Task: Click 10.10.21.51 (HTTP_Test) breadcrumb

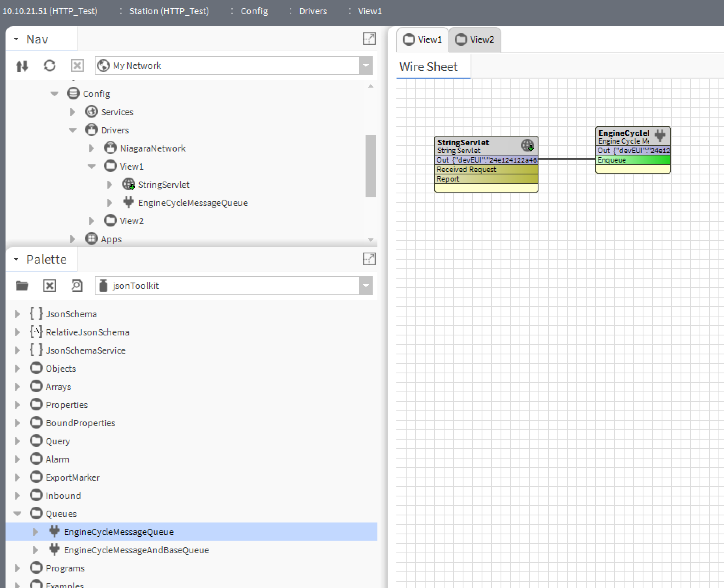Action: coord(50,11)
